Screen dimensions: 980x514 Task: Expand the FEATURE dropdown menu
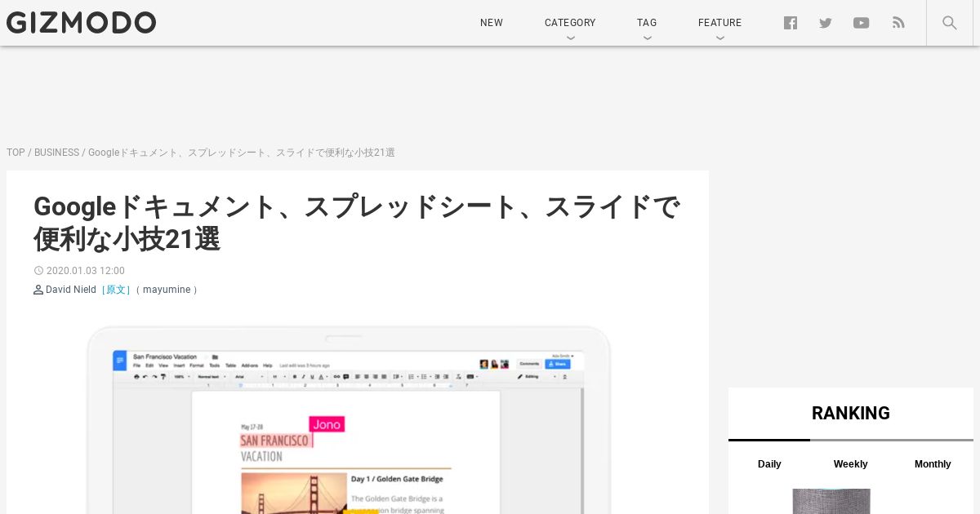click(719, 23)
